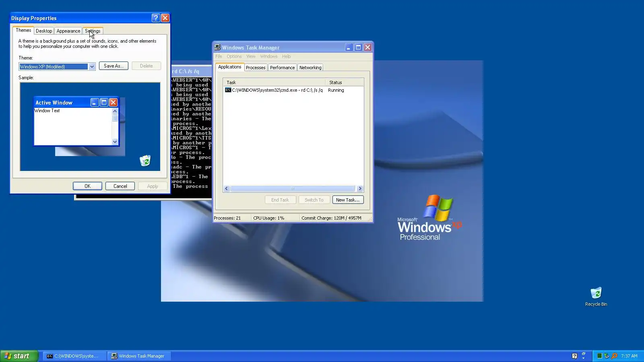Click 'CPU Usage: 1%' in the status bar
The width and height of the screenshot is (644, 362).
pyautogui.click(x=269, y=218)
